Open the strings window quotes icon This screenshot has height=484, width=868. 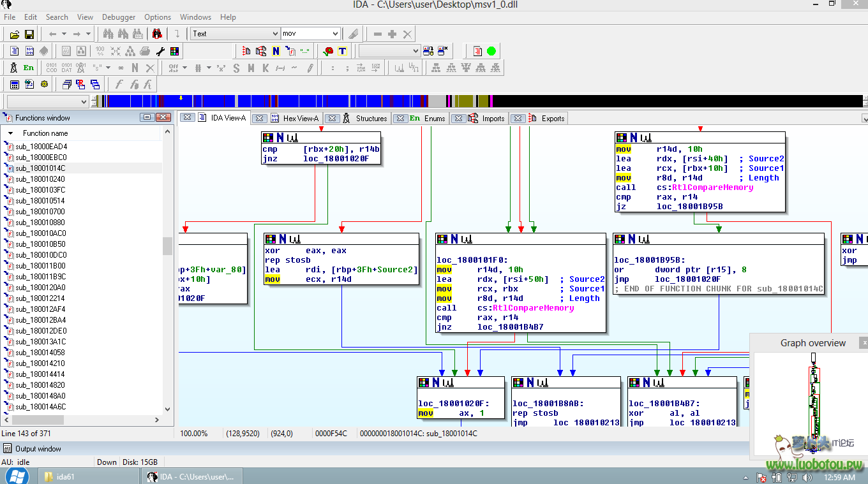pyautogui.click(x=304, y=51)
